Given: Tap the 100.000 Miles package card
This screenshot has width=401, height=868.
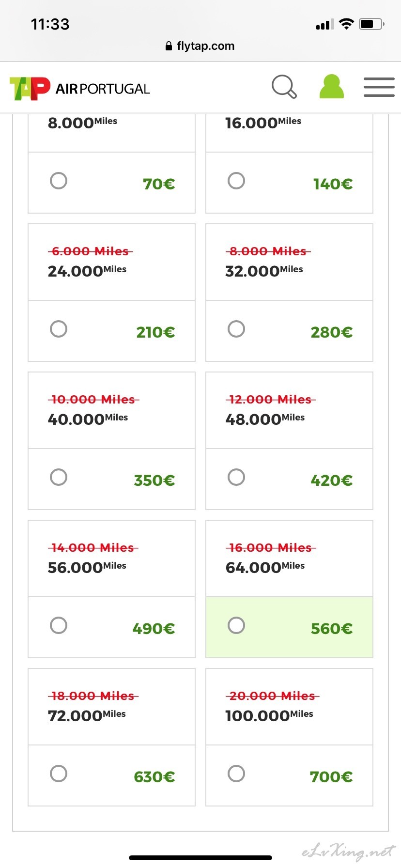Looking at the screenshot, I should (x=289, y=707).
